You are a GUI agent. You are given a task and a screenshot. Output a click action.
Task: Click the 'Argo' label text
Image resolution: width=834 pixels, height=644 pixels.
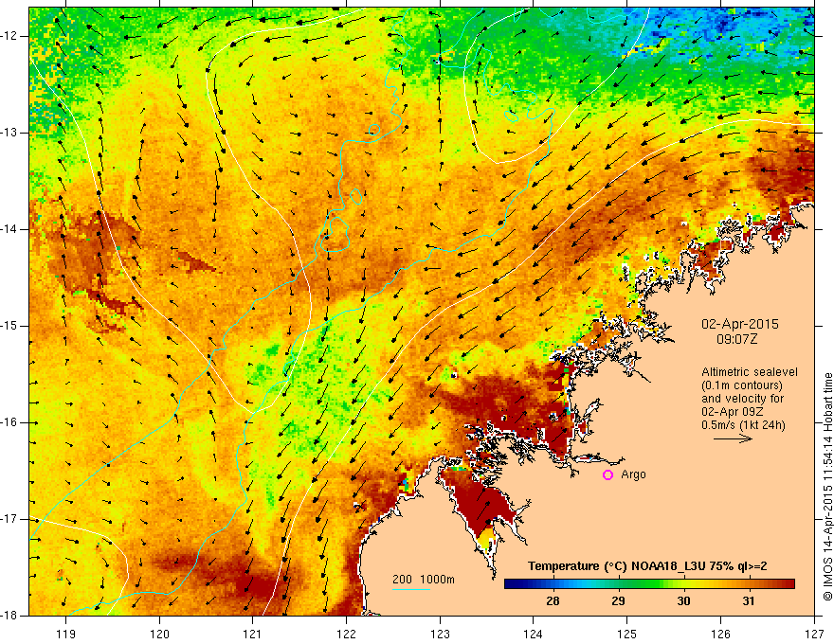633,474
